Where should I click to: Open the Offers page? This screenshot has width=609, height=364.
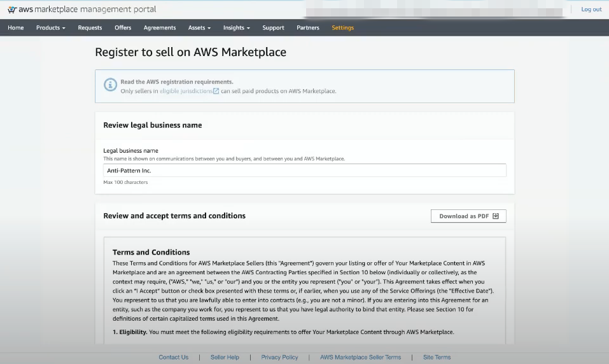[123, 27]
